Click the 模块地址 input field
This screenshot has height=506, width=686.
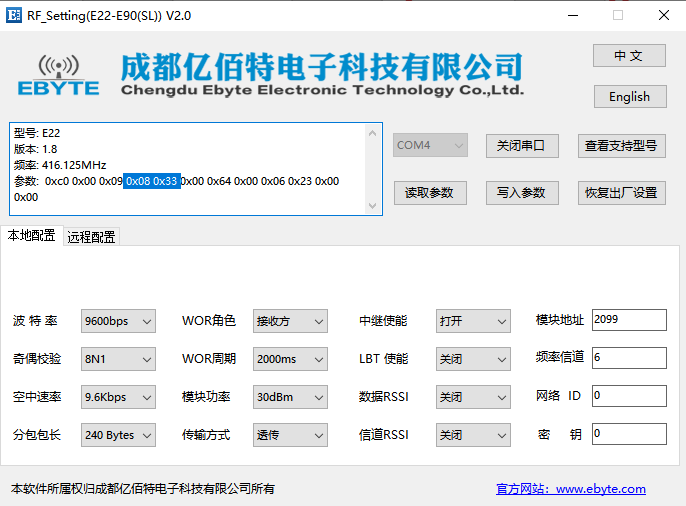pyautogui.click(x=628, y=320)
